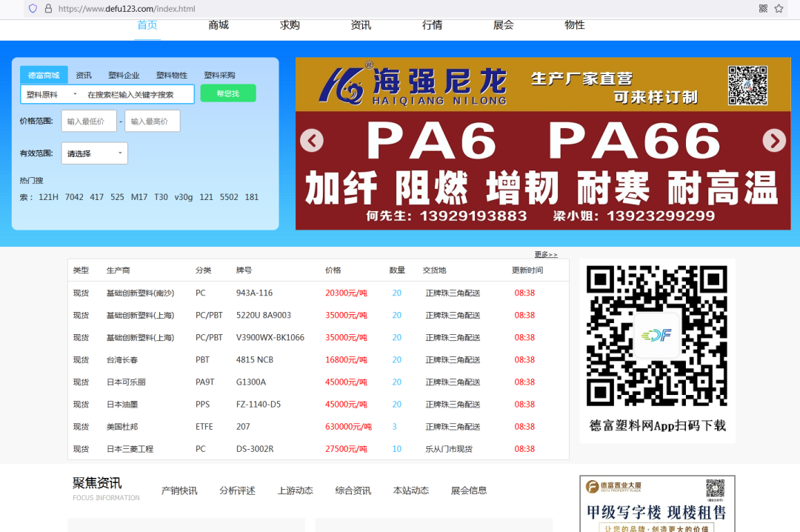Click the 更多>> link above the table

coord(546,254)
